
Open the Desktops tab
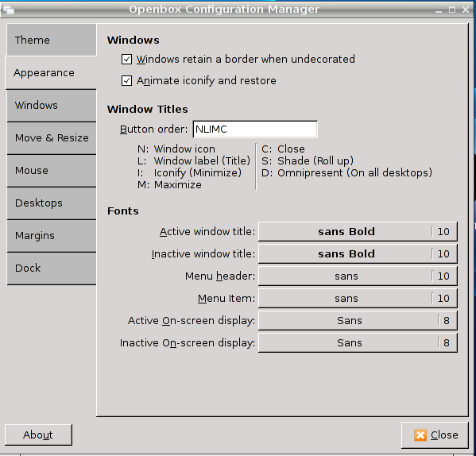(x=52, y=203)
